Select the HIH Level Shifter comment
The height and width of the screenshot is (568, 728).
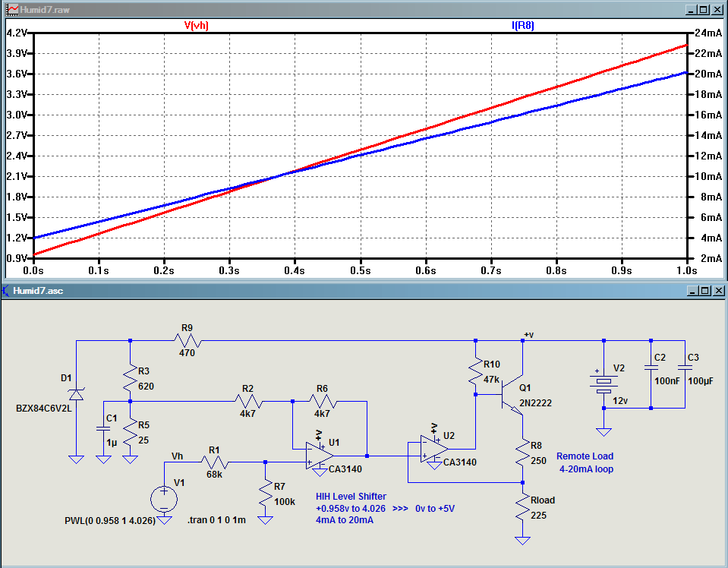(351, 497)
